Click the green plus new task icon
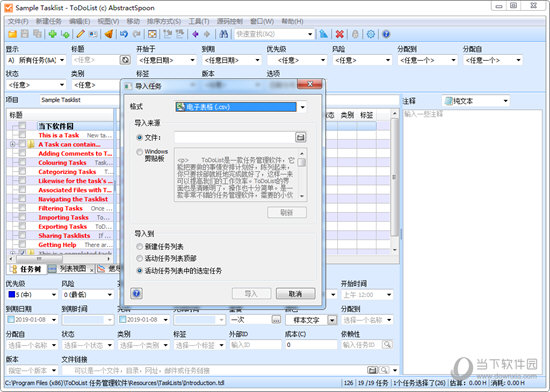550x392 pixels. click(53, 34)
